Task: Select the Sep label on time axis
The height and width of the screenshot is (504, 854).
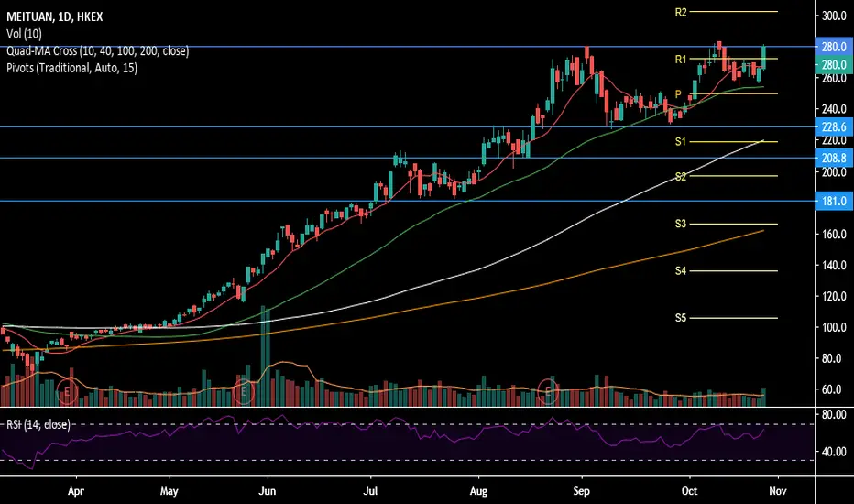Action: (581, 491)
